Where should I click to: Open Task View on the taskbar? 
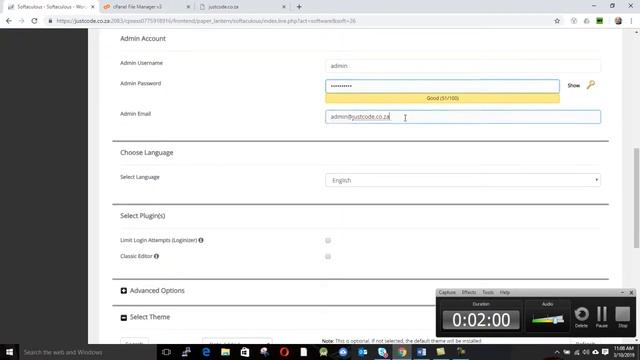point(166,352)
